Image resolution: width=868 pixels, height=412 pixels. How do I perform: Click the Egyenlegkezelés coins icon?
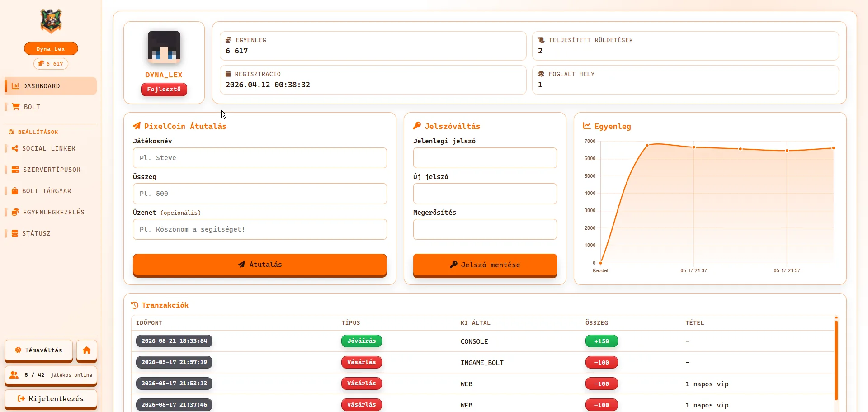click(x=15, y=212)
